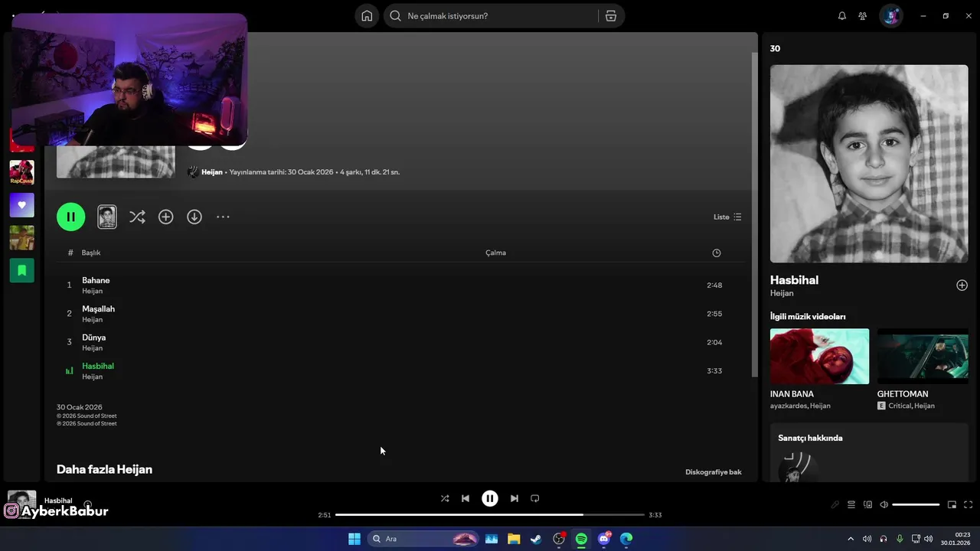Click the Çalma column header
Viewport: 980px width, 551px height.
pos(495,253)
